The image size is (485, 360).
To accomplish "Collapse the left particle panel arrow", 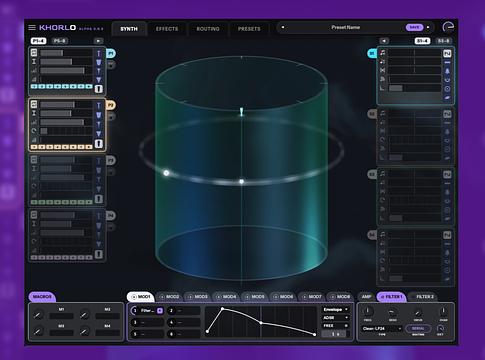I will tap(98, 41).
